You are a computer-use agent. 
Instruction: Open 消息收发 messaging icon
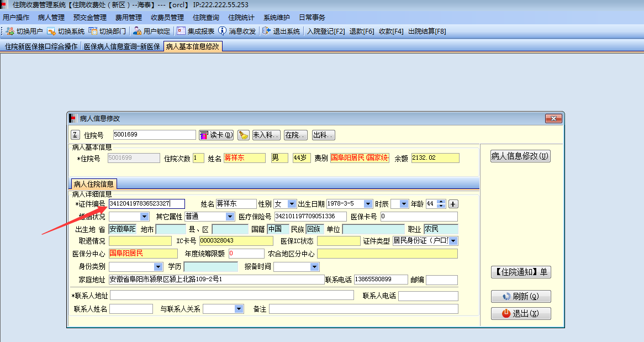(x=222, y=31)
